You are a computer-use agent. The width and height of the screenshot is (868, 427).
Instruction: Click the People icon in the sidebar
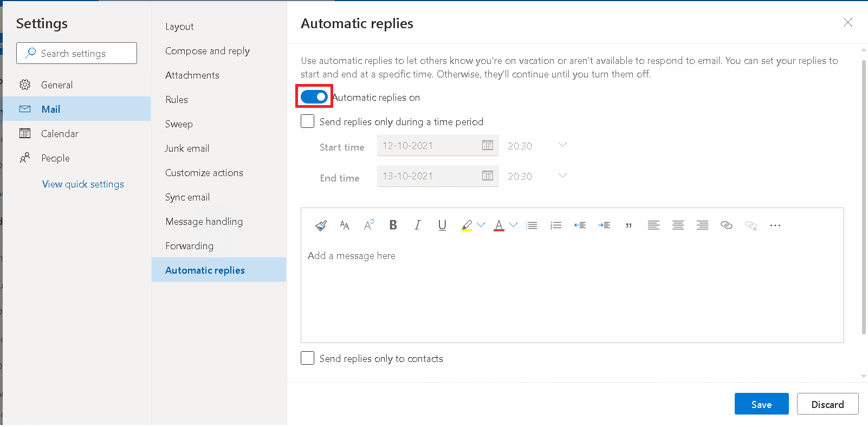click(x=25, y=158)
